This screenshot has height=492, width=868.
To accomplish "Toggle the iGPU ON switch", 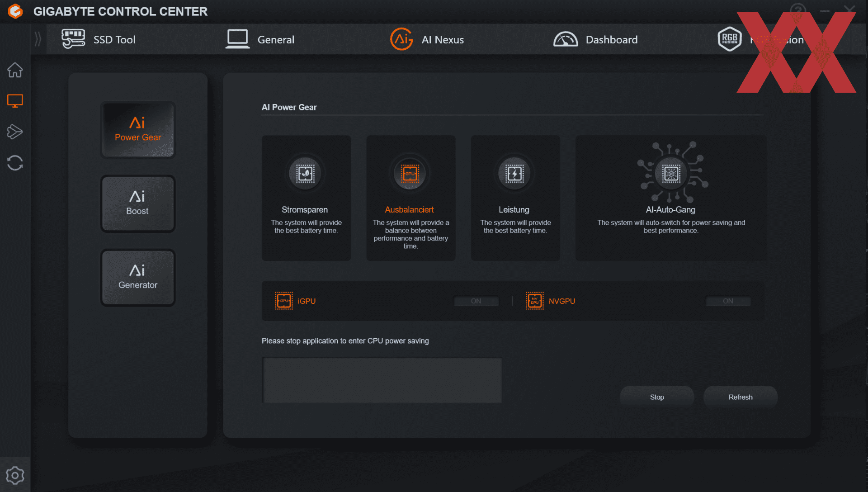I will [x=476, y=301].
